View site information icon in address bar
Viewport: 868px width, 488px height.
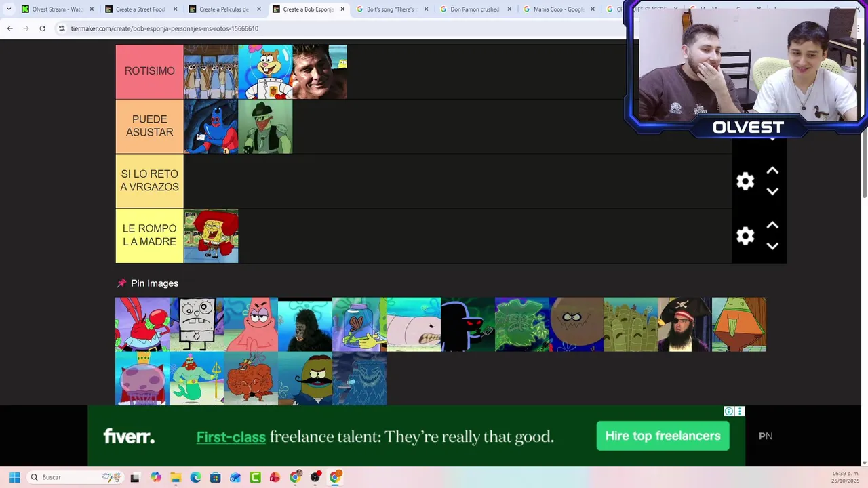pos(62,28)
